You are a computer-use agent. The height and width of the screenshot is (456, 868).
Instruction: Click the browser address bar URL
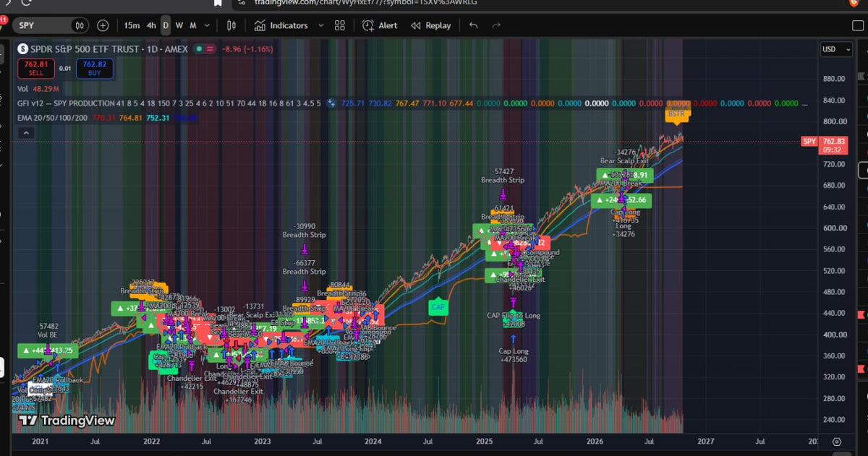tap(365, 2)
